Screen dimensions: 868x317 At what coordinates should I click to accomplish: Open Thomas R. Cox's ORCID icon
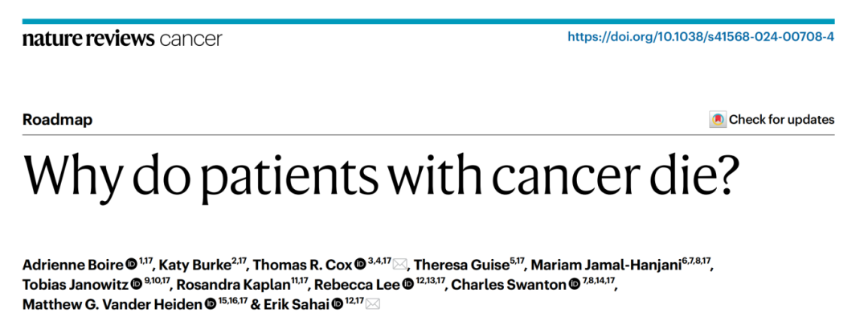(360, 264)
